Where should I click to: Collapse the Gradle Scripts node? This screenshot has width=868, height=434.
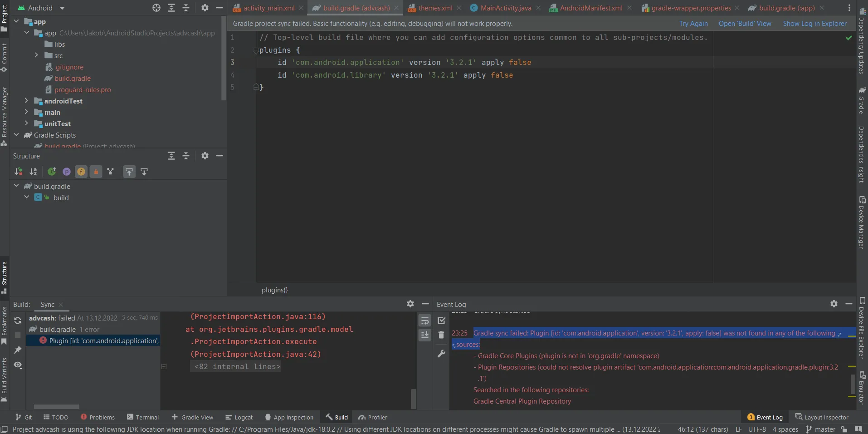click(16, 135)
